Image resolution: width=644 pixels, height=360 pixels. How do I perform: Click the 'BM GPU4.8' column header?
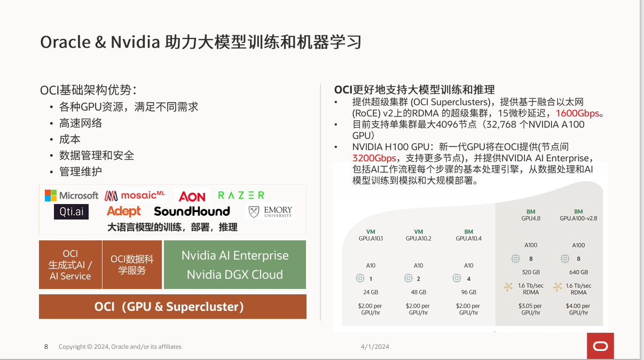click(x=531, y=215)
